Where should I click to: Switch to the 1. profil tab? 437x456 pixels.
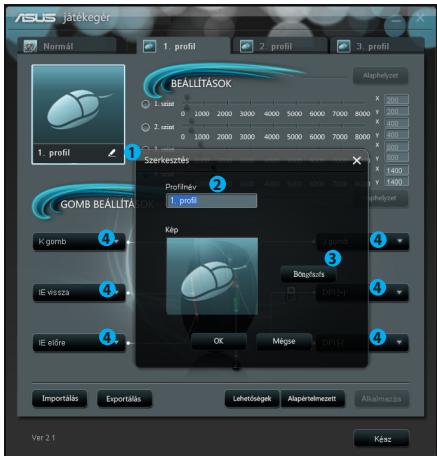click(183, 46)
